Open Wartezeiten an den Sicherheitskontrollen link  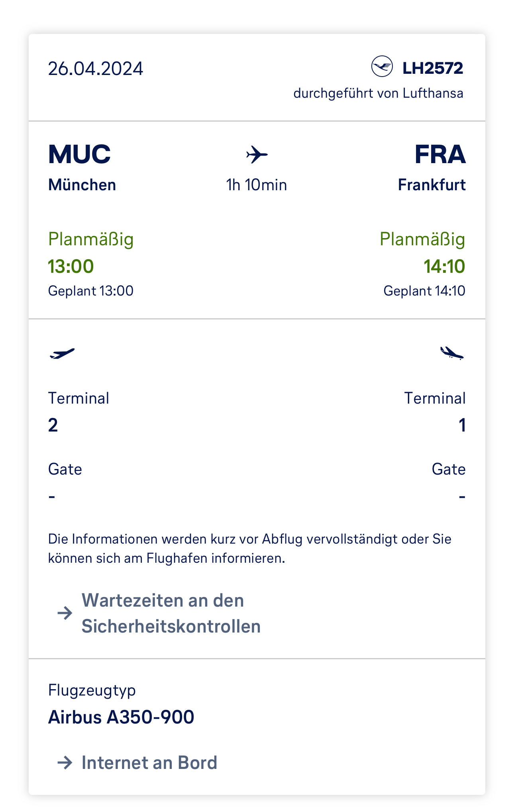pyautogui.click(x=171, y=613)
